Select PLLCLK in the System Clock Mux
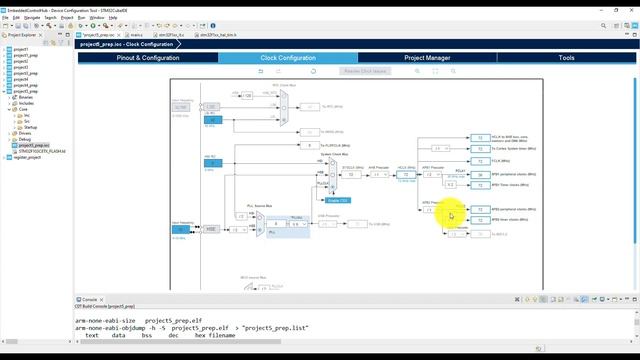Image resolution: width=640 pixels, height=360 pixels. (333, 187)
